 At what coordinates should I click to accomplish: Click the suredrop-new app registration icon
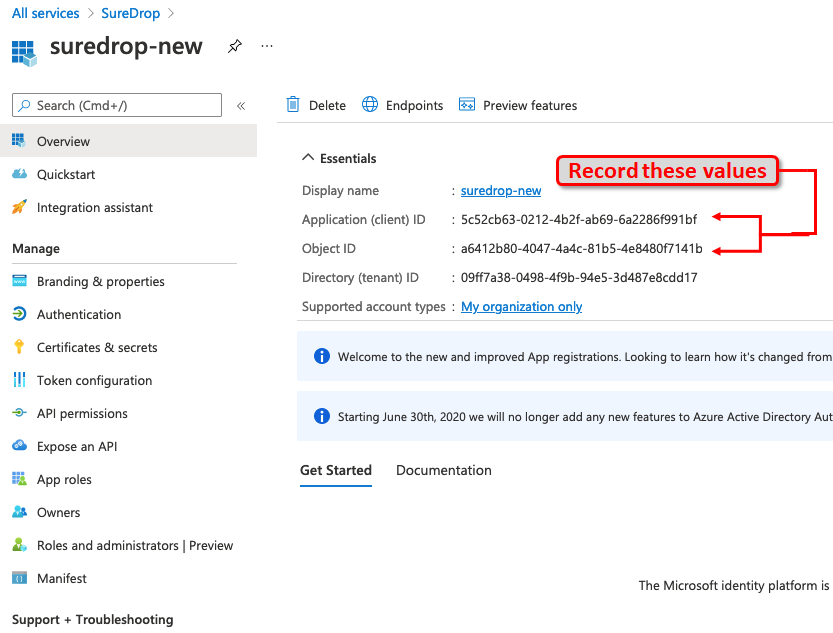(24, 53)
